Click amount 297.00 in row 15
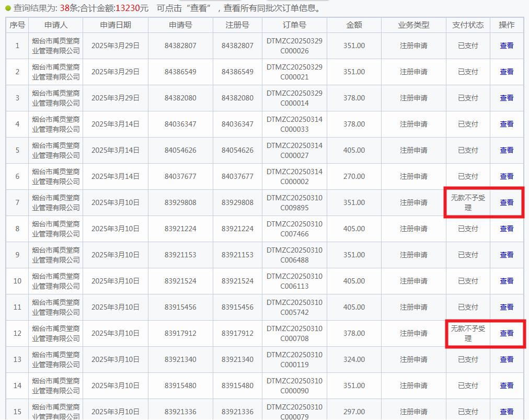Image resolution: width=529 pixels, height=420 pixels. (x=354, y=412)
